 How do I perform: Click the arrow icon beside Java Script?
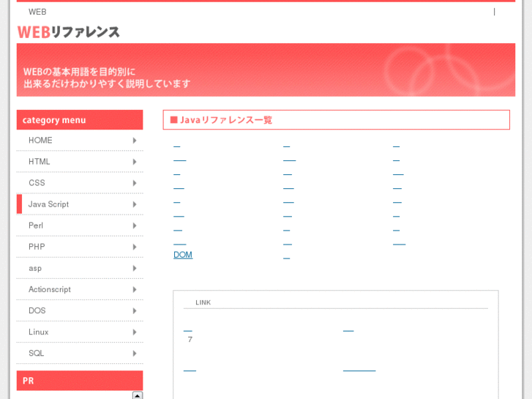click(135, 204)
